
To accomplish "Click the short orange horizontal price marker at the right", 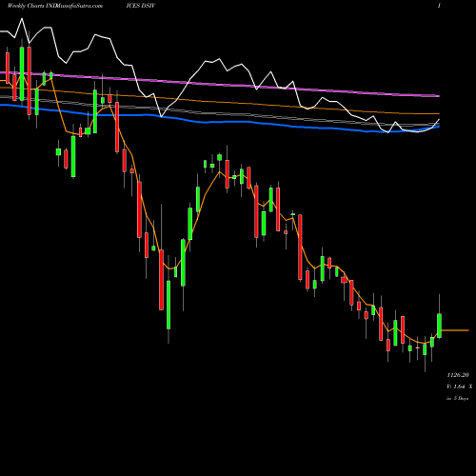I will [455, 330].
